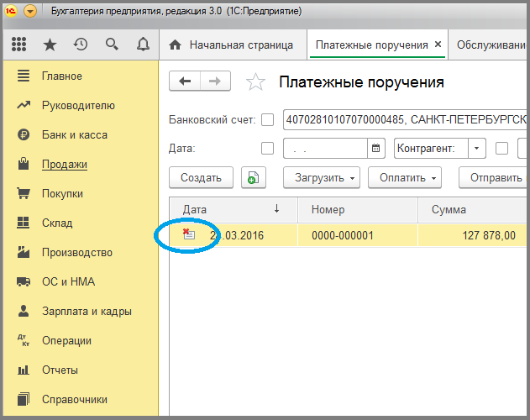Click the bar chart icon for Отчеты
Viewport: 530px width, 420px height.
(x=24, y=370)
